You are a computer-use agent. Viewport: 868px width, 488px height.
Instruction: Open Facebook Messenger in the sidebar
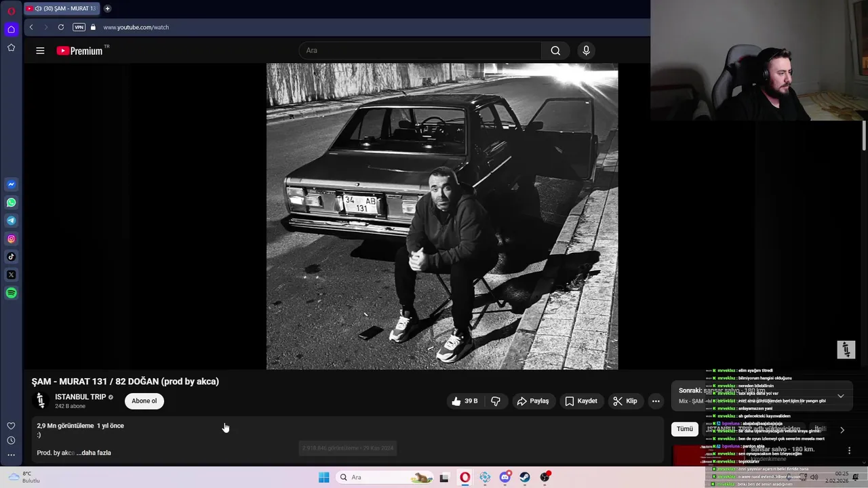tap(11, 184)
